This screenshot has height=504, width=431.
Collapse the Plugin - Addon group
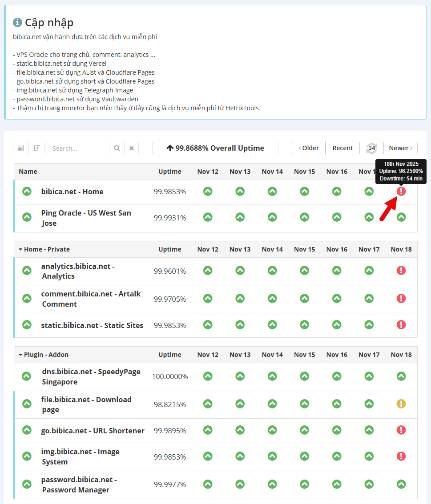point(20,355)
